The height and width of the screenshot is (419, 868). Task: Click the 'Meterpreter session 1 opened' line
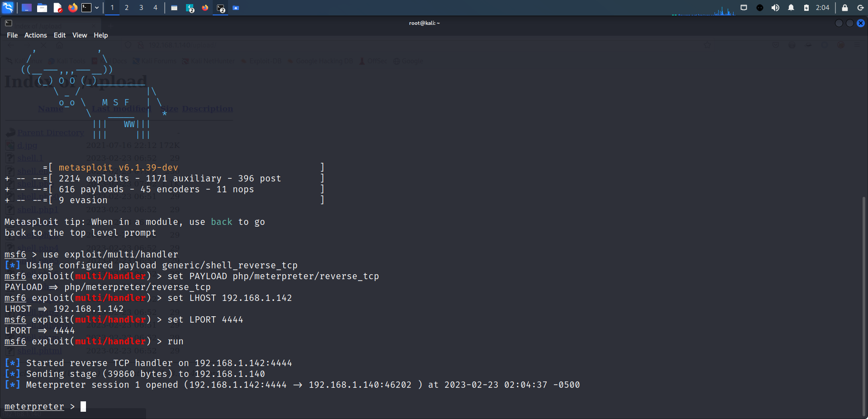click(292, 385)
